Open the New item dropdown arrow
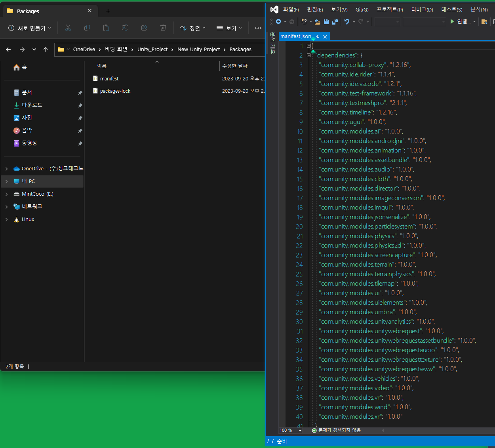The image size is (495, 448). (310, 22)
